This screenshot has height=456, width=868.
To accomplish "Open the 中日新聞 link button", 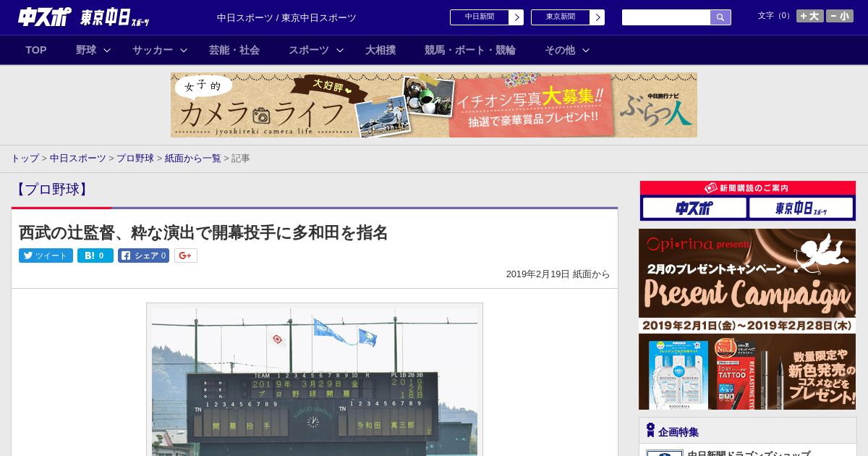I will 487,17.
